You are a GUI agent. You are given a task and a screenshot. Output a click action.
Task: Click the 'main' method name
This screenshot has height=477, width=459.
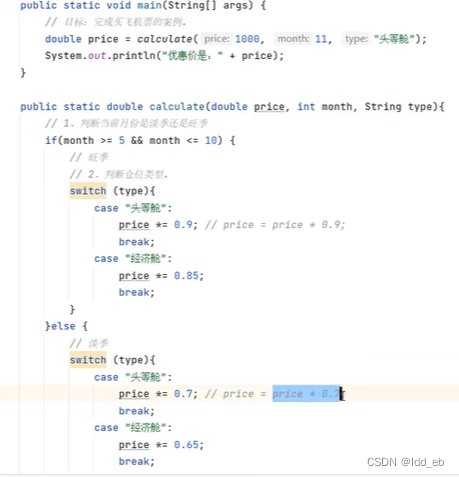tap(149, 6)
